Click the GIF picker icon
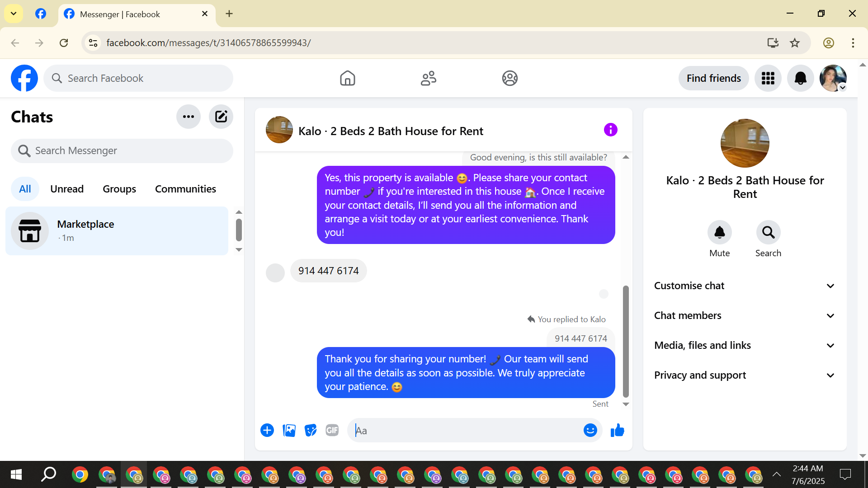Screen dimensions: 868x488 332,431
